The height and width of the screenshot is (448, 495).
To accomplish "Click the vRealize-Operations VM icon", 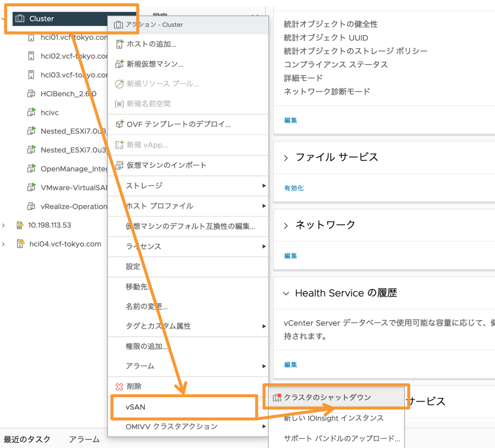I will point(31,206).
